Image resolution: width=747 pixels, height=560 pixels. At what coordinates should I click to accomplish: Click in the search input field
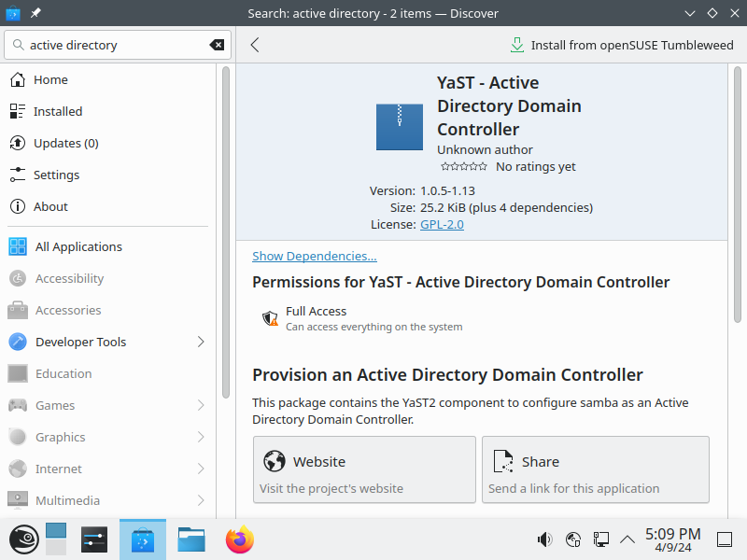click(112, 45)
